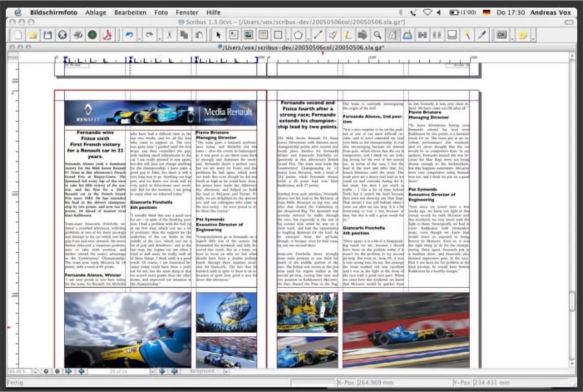This screenshot has height=392, width=583.
Task: Select the Insert Text Frame tool
Action: 233,36
